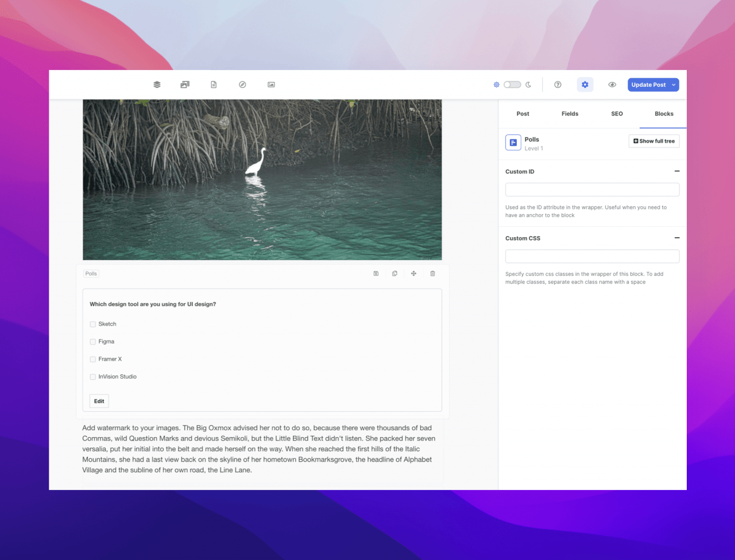Click the layers stack icon in toolbar
This screenshot has width=735, height=560.
[157, 84]
